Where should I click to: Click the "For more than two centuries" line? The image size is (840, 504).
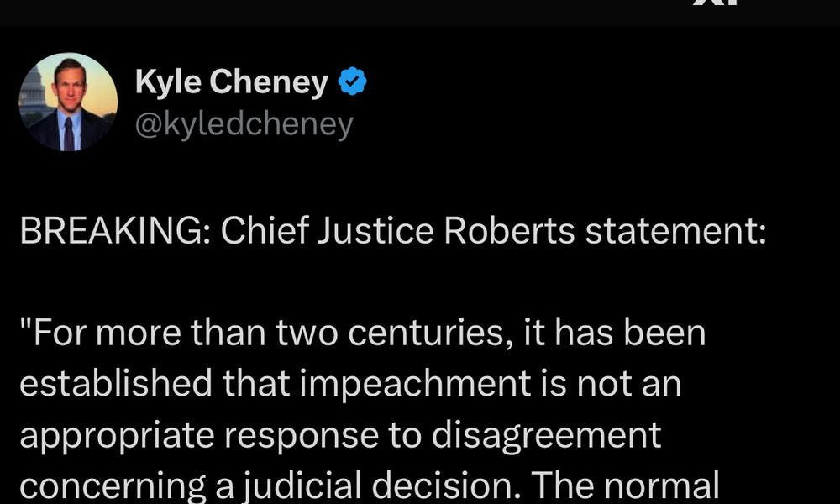tap(361, 333)
